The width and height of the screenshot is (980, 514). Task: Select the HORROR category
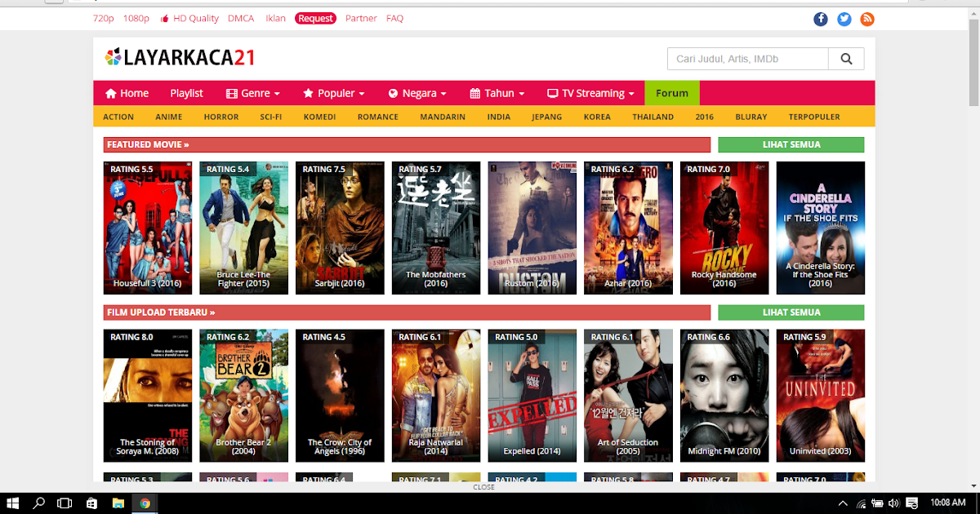(x=221, y=117)
